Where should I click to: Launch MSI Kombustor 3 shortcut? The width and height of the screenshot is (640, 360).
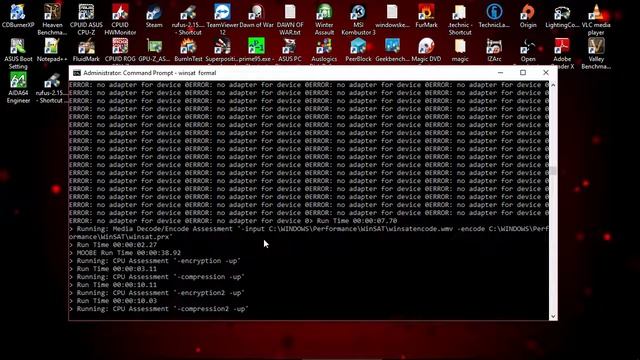(358, 19)
